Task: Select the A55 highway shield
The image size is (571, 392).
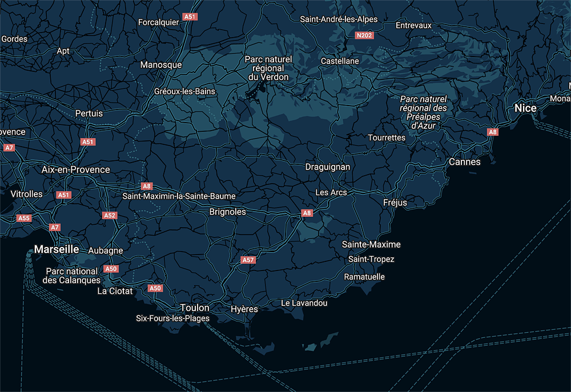Action: click(24, 218)
